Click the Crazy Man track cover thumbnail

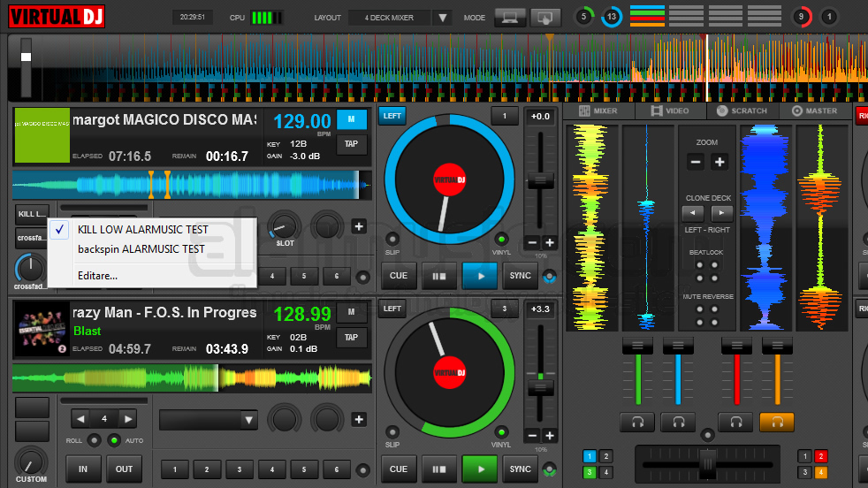point(42,329)
